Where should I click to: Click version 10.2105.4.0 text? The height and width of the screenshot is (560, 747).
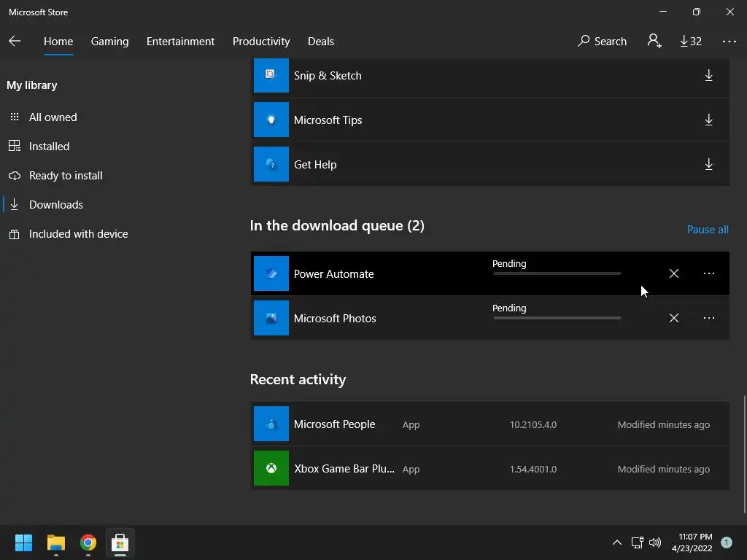[x=533, y=424]
